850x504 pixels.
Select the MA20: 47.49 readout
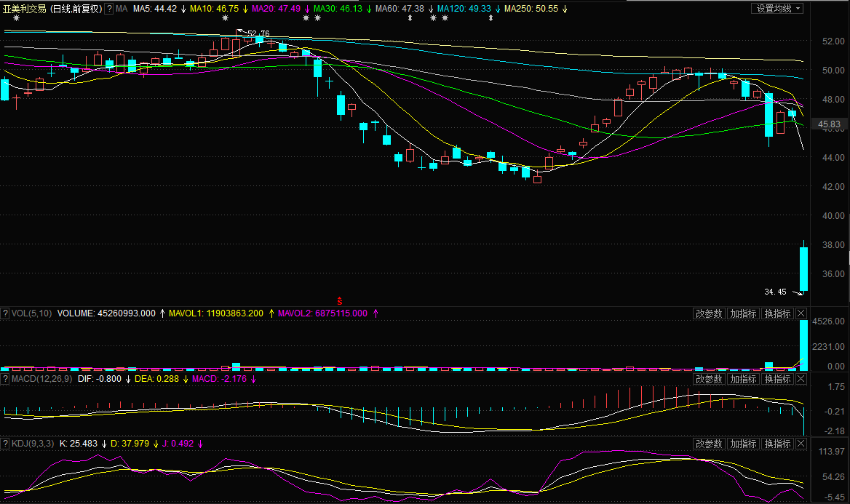(276, 9)
